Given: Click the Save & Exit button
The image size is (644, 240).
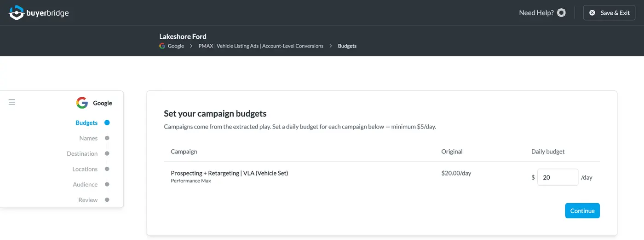Looking at the screenshot, I should pos(609,13).
